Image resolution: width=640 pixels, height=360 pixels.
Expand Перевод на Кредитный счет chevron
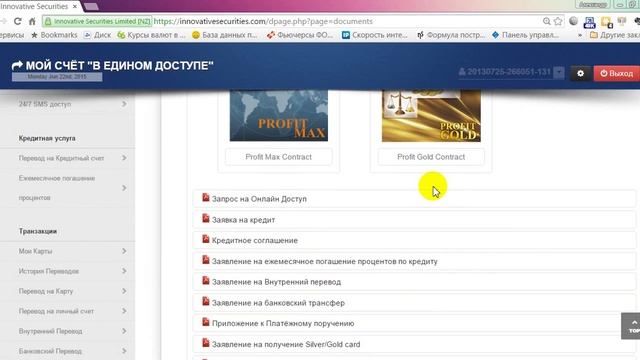pos(124,158)
